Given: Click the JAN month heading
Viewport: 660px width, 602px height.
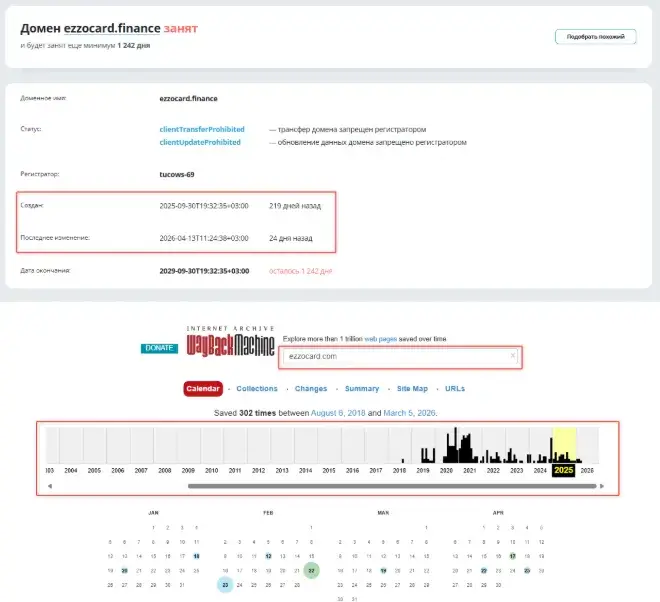Looking at the screenshot, I should (153, 513).
